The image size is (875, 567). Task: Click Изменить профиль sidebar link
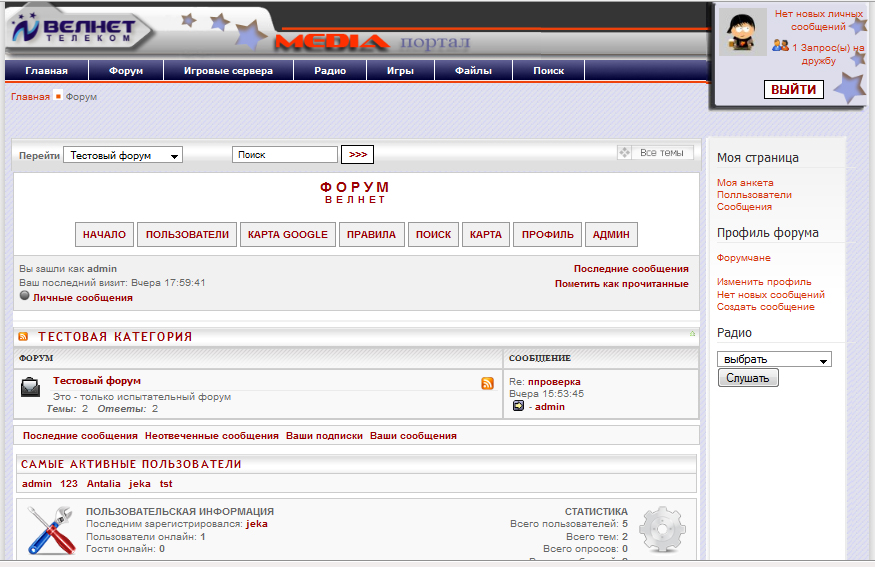(x=764, y=282)
